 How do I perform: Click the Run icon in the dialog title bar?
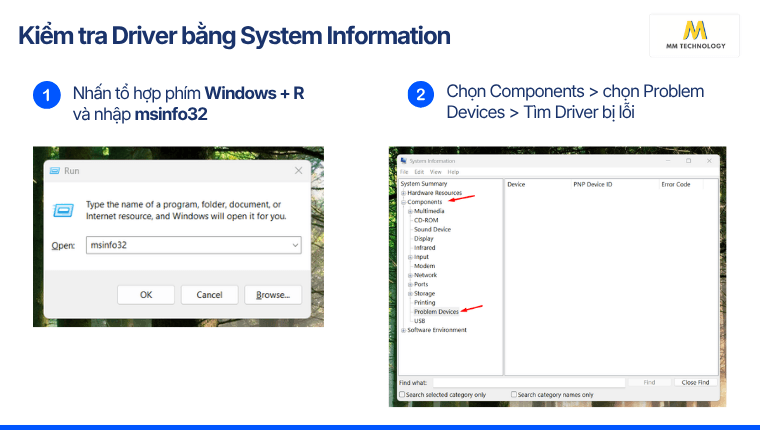(x=55, y=171)
